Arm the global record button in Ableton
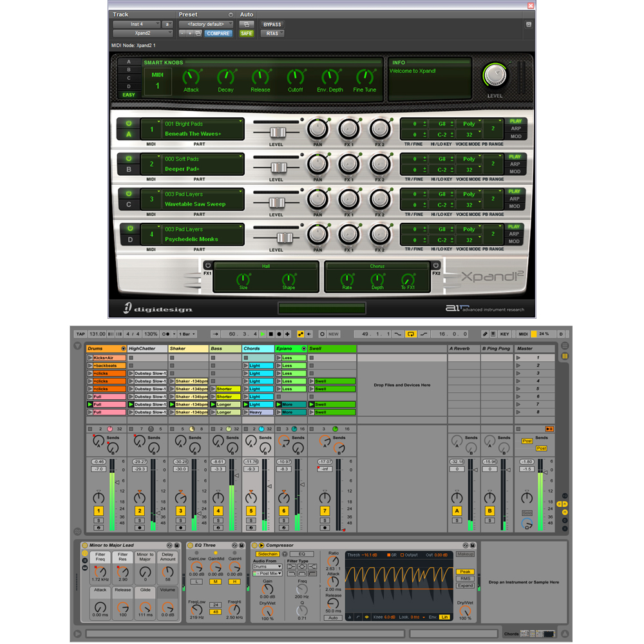The height and width of the screenshot is (644, 644). [x=279, y=334]
